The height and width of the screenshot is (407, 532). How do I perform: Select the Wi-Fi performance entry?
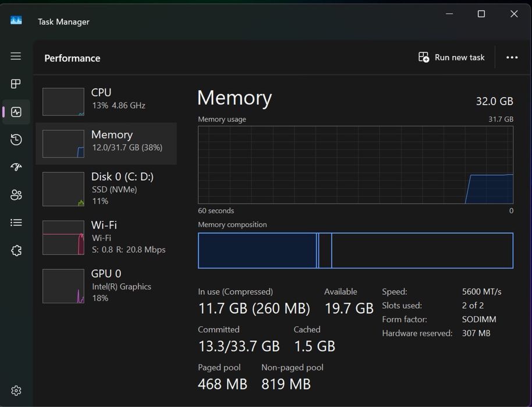[106, 237]
